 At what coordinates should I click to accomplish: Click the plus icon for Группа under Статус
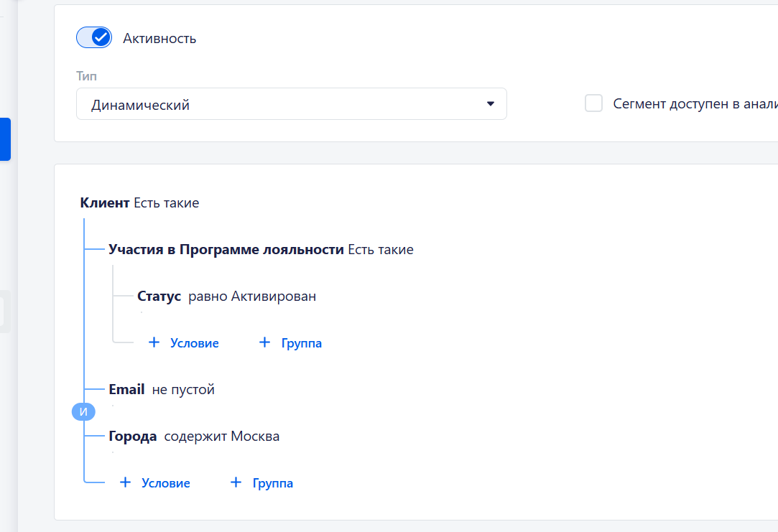click(x=264, y=343)
